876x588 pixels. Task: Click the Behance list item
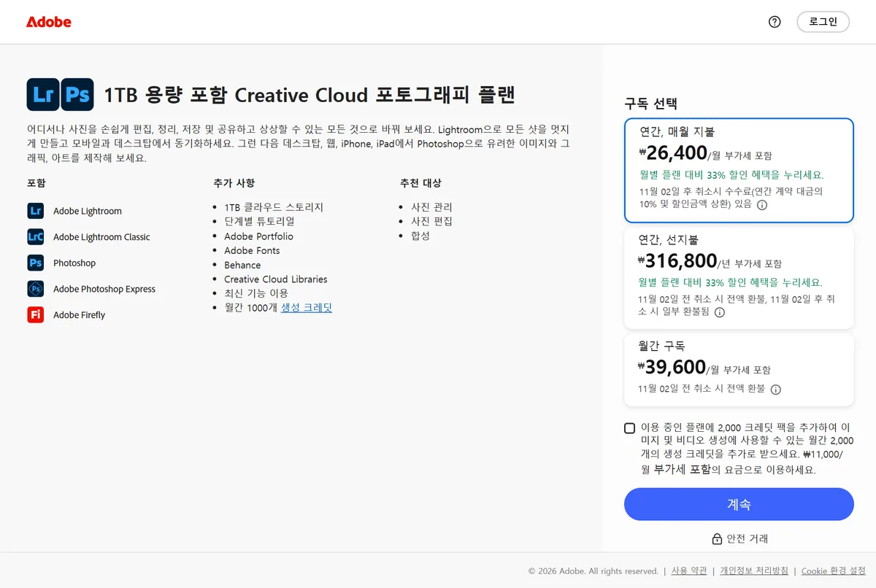coord(242,265)
